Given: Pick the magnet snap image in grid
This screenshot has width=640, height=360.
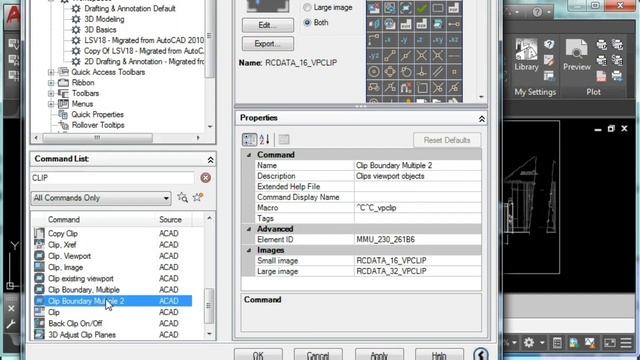Looking at the screenshot, I should tap(405, 87).
